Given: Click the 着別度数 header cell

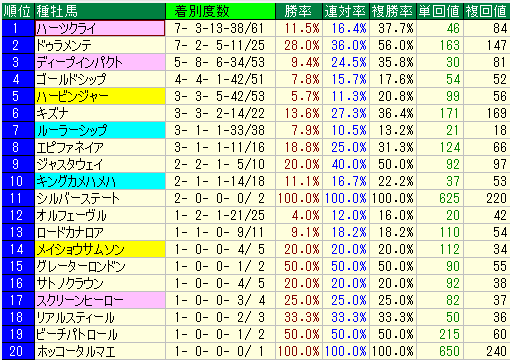Looking at the screenshot, I should (x=220, y=11).
